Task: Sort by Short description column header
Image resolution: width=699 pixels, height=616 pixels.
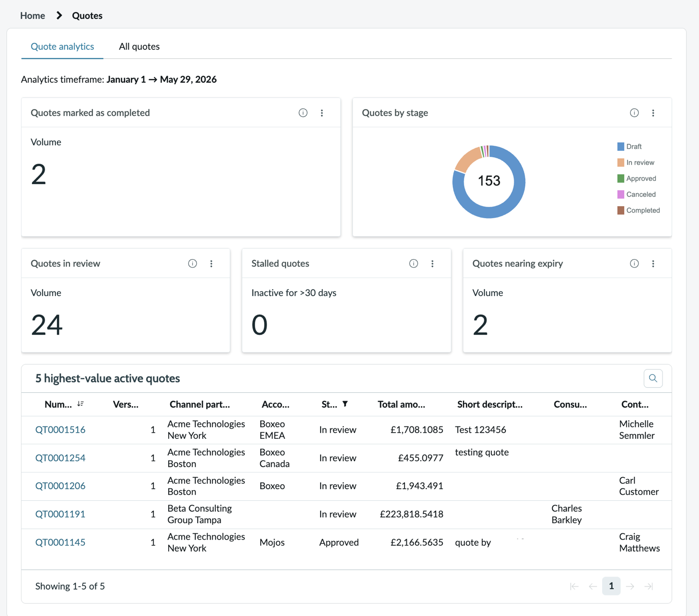Action: tap(490, 404)
